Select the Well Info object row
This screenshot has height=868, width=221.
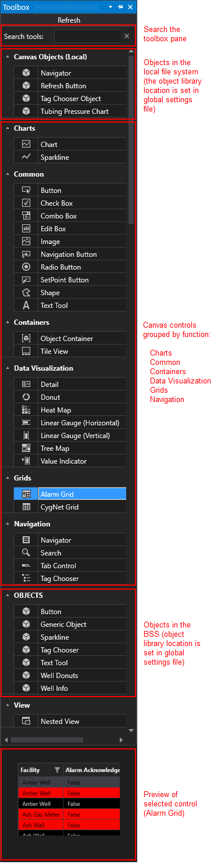(70, 688)
